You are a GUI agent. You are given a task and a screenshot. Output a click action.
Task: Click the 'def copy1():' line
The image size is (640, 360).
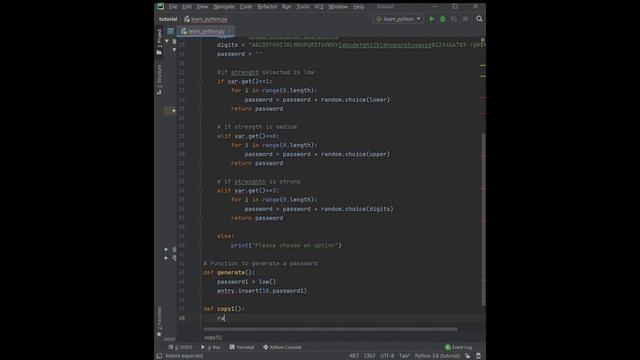pyautogui.click(x=224, y=309)
